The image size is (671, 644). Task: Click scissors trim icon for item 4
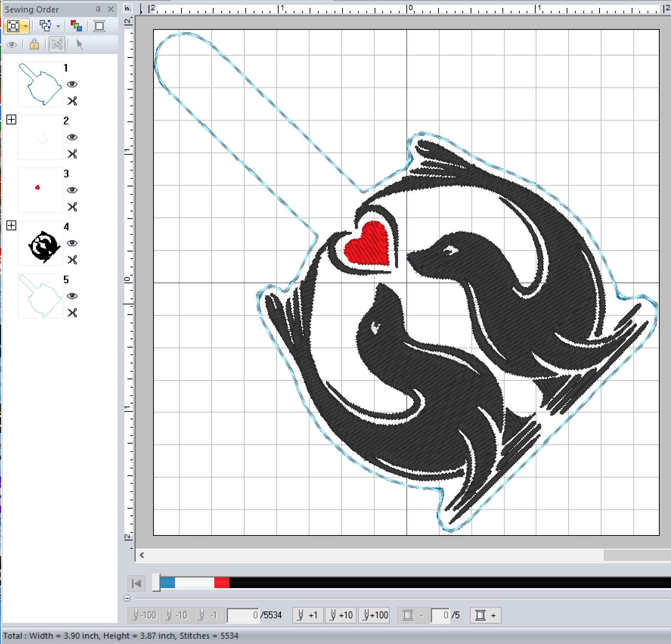coord(72,260)
